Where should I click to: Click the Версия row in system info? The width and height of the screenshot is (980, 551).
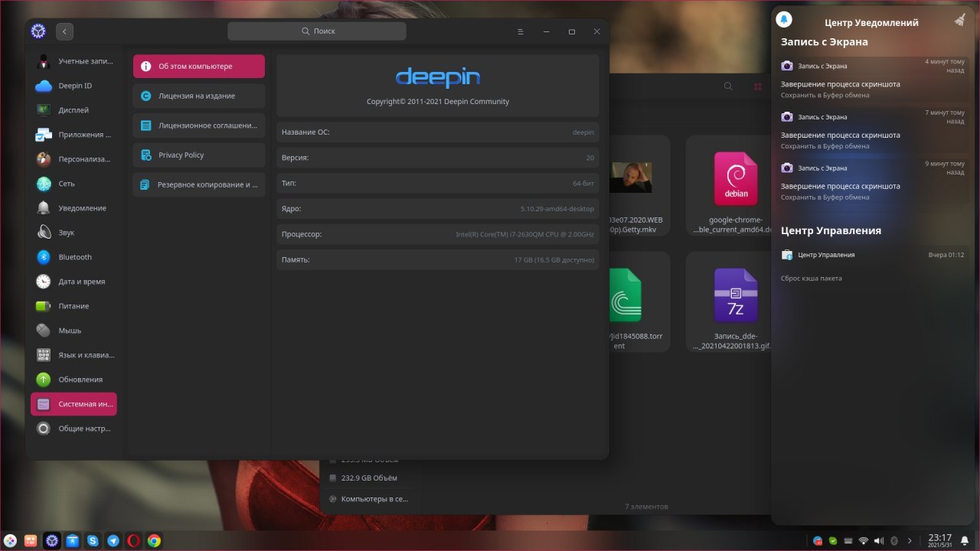click(x=438, y=158)
